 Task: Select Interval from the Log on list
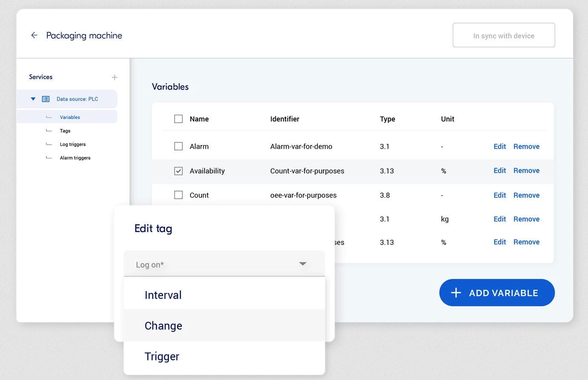click(163, 295)
